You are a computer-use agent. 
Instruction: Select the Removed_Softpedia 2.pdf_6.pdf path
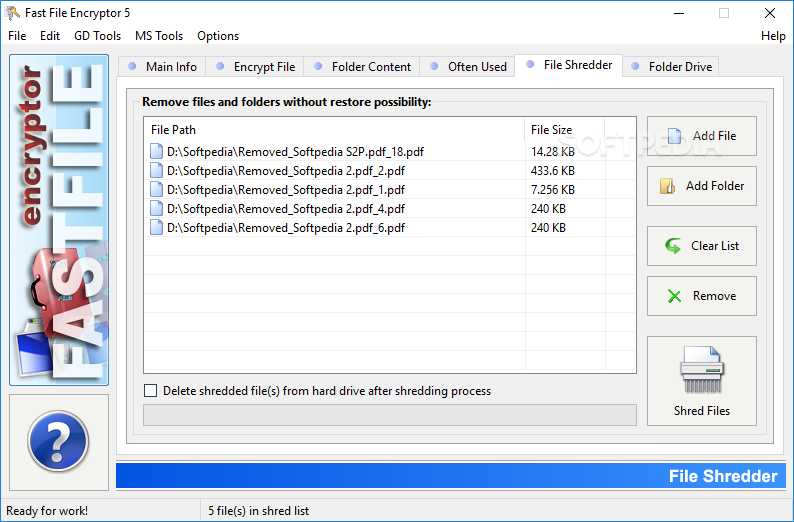click(286, 228)
